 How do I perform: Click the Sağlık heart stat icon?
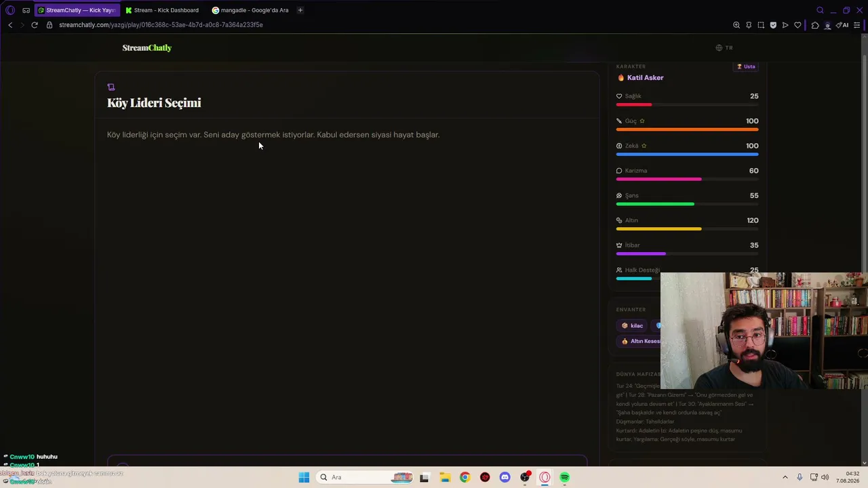pos(619,96)
